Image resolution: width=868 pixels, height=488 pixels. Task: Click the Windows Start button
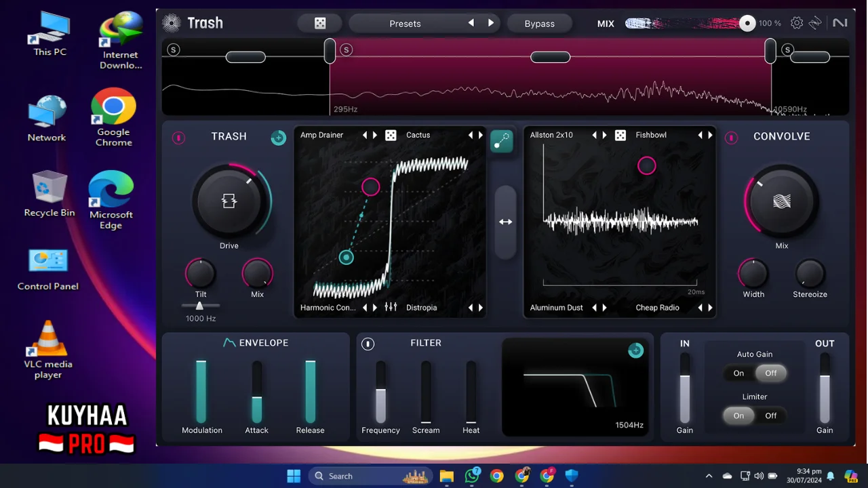(x=294, y=476)
